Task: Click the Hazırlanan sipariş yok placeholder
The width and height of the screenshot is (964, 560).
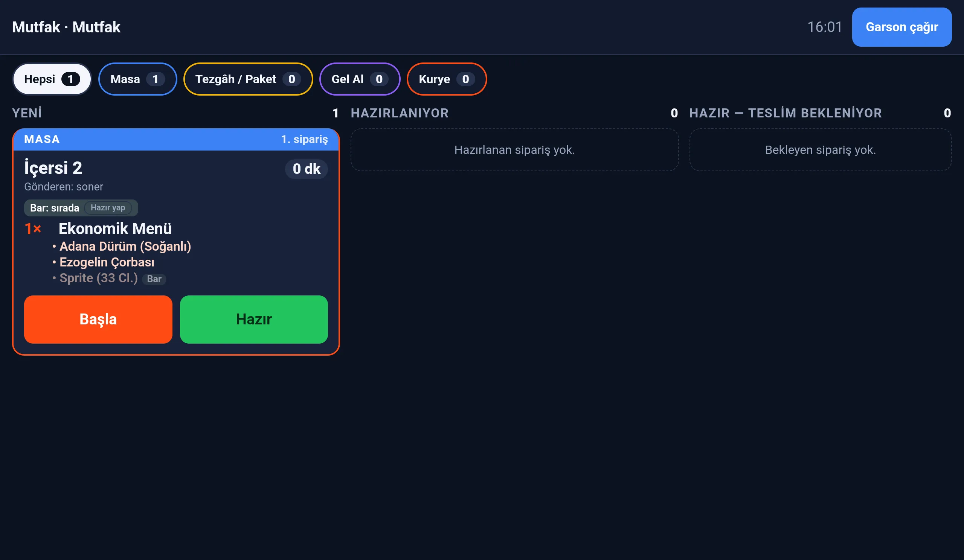Action: [x=514, y=150]
